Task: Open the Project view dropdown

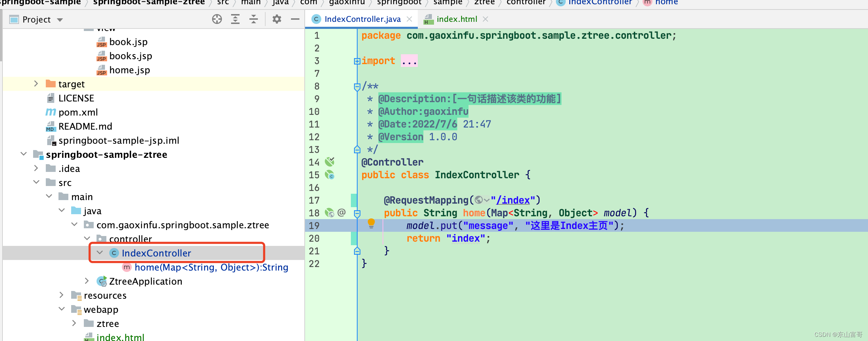Action: 60,20
